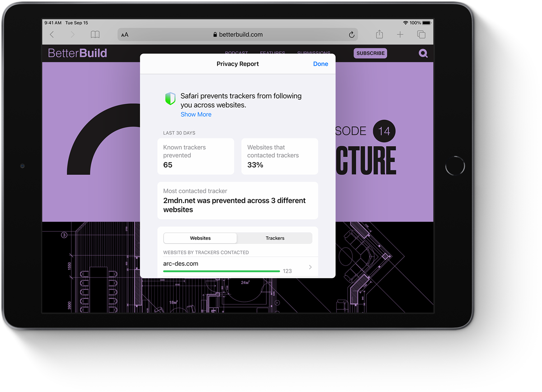Click the WEBSITES BY TRACKERS CONTACTED heading
The width and height of the screenshot is (542, 392).
click(x=206, y=253)
